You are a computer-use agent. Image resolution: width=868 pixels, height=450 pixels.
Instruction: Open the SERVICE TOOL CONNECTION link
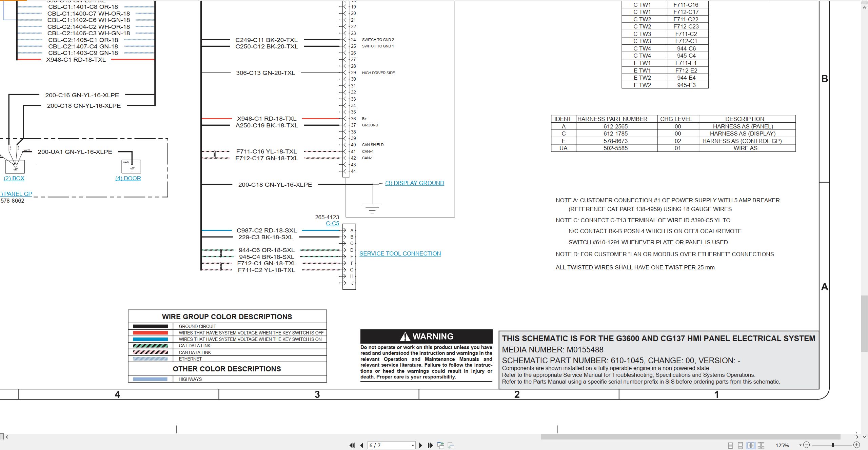click(400, 253)
